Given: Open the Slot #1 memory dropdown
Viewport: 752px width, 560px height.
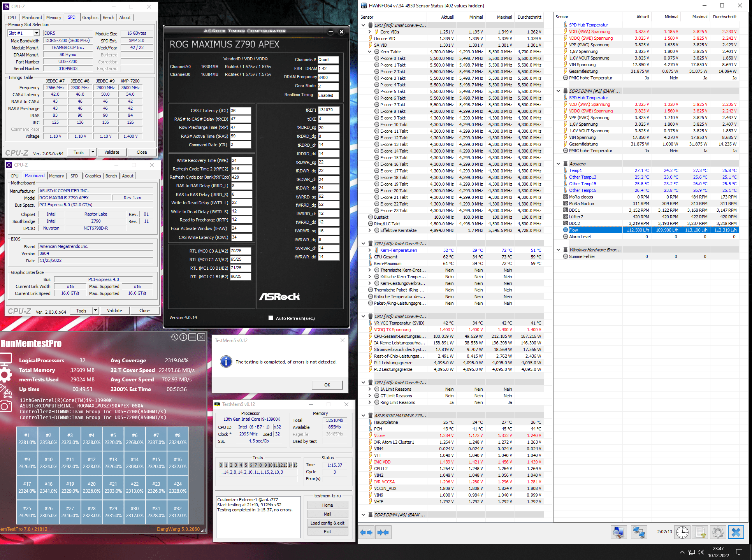Looking at the screenshot, I should (x=36, y=33).
